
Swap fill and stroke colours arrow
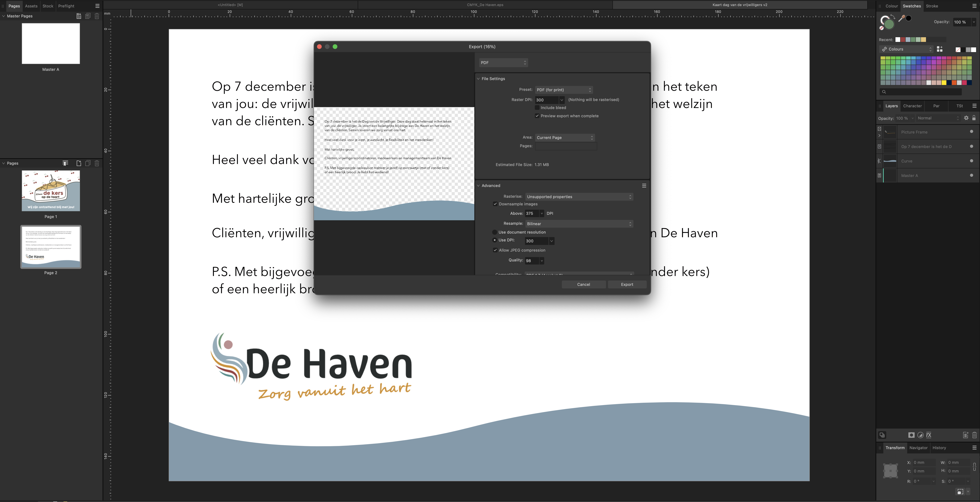893,17
